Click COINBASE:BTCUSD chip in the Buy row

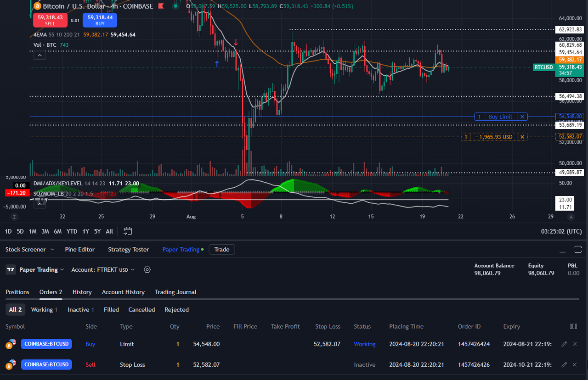tap(46, 344)
